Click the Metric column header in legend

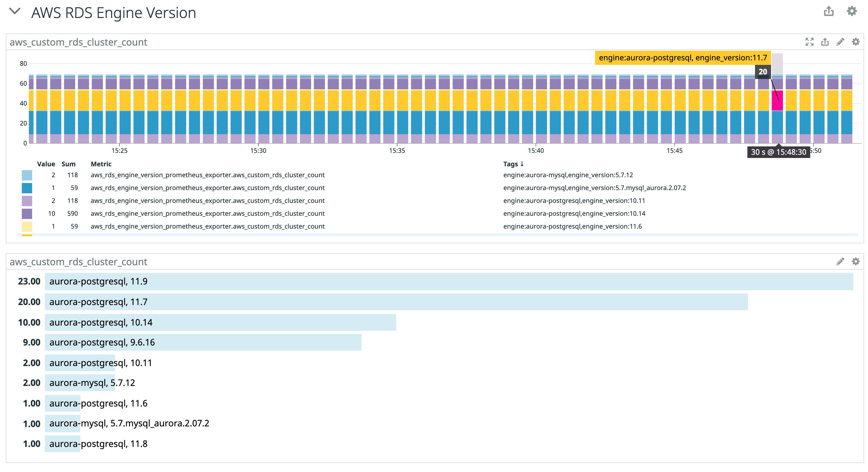click(x=101, y=164)
